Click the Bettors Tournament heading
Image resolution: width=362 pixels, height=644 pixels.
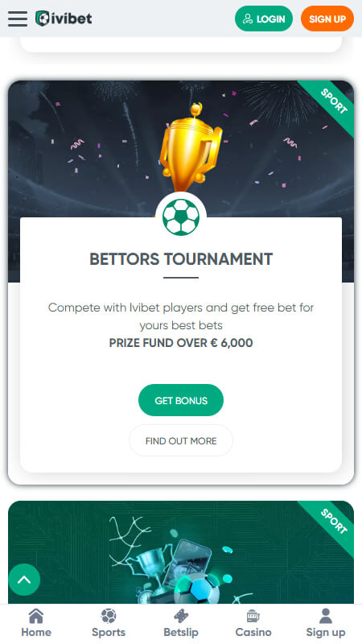pyautogui.click(x=181, y=259)
